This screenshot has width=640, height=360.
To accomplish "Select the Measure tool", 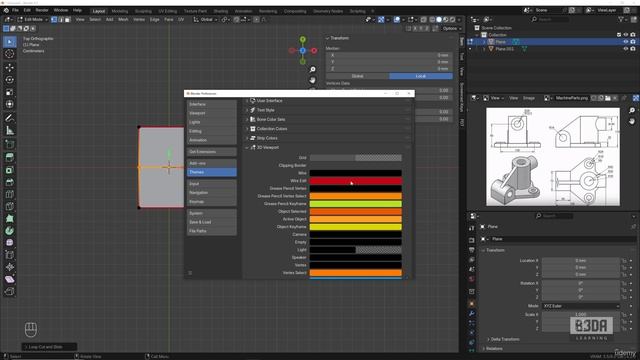I will [x=10, y=130].
